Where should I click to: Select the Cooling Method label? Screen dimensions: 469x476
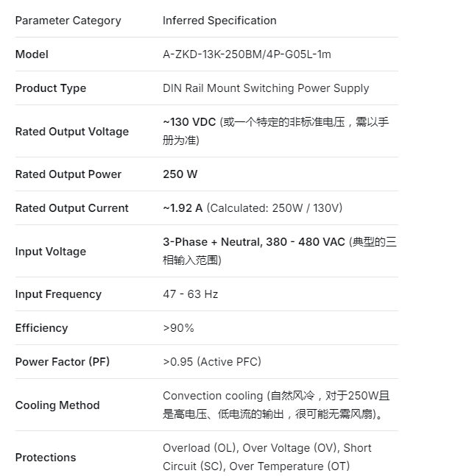[57, 405]
